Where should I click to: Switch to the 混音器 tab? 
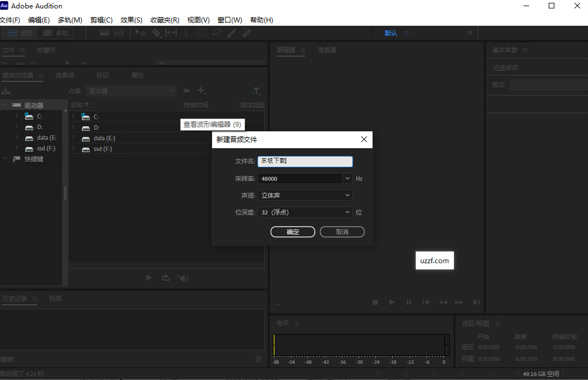coord(327,50)
